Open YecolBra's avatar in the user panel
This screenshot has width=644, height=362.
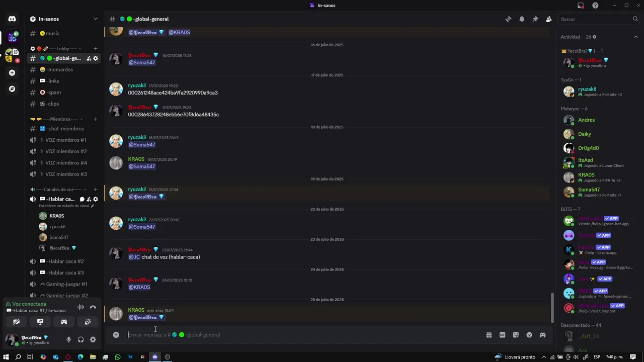pos(12,339)
